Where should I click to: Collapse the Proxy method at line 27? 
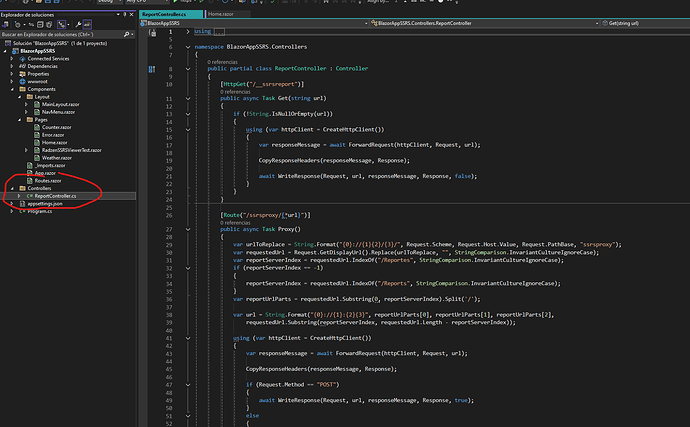tap(188, 229)
